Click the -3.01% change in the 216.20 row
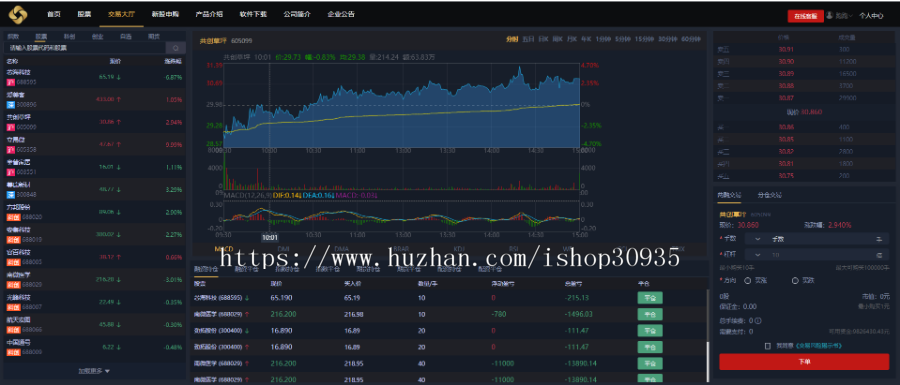 coord(172,279)
